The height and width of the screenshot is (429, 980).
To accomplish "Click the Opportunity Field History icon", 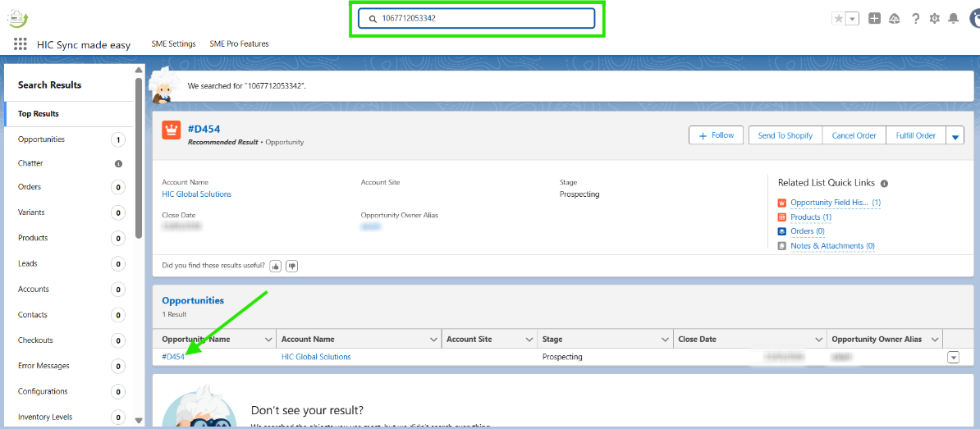I will coord(782,203).
